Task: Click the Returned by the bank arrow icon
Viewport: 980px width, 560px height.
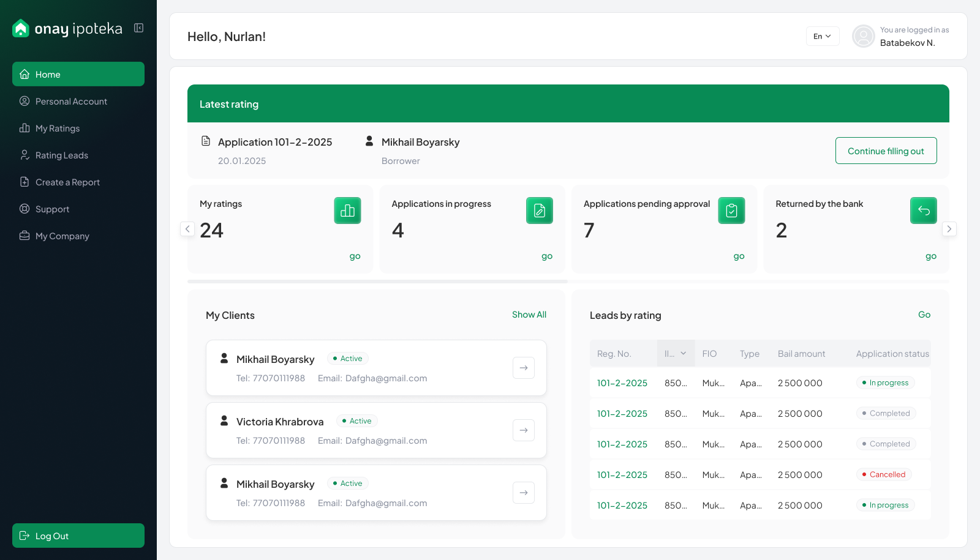Action: pyautogui.click(x=923, y=211)
